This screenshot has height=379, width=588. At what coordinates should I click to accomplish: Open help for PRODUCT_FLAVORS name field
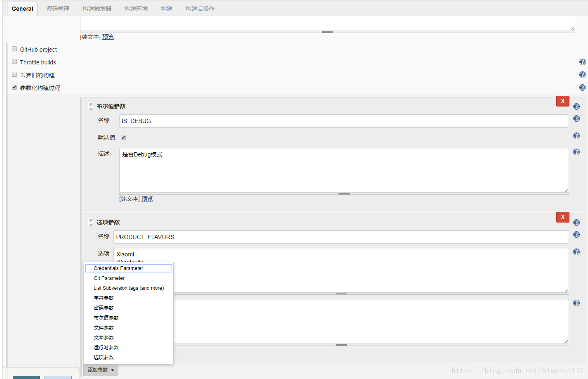tap(576, 235)
